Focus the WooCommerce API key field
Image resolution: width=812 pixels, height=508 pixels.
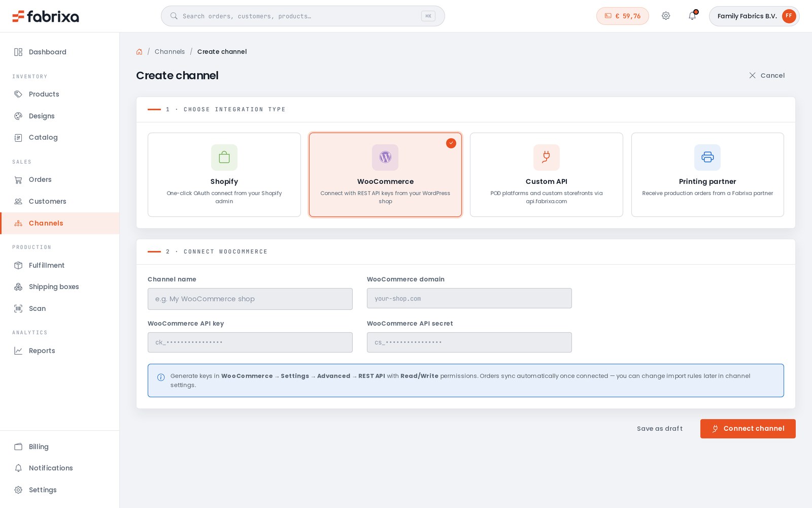click(x=250, y=342)
